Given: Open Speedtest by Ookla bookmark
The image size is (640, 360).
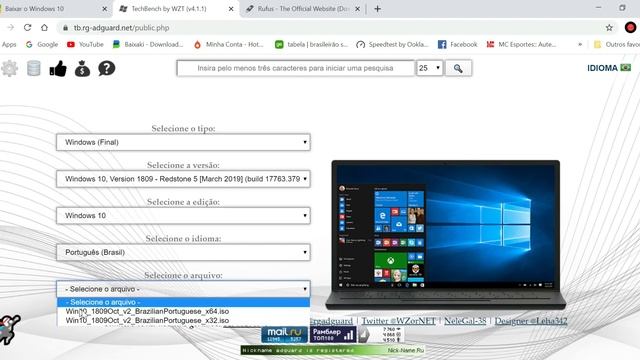Looking at the screenshot, I should pyautogui.click(x=393, y=44).
